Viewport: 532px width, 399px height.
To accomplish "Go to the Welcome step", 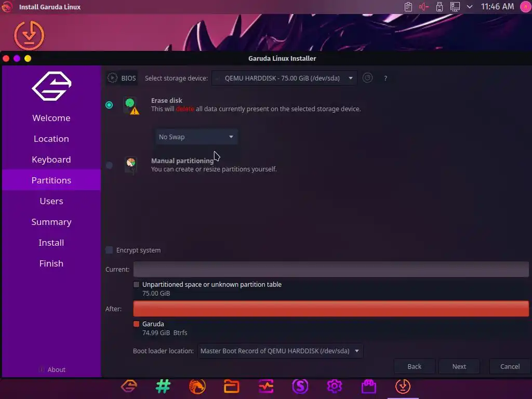I will tap(51, 118).
